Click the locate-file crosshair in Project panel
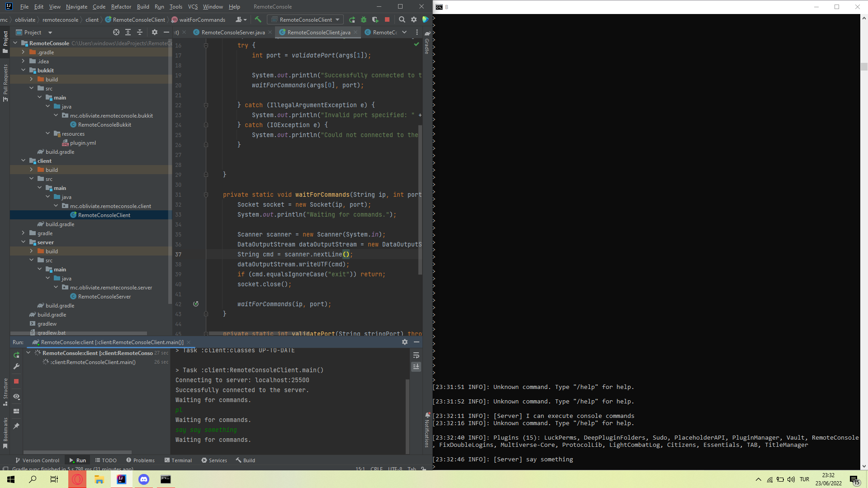The width and height of the screenshot is (868, 488). [x=116, y=32]
